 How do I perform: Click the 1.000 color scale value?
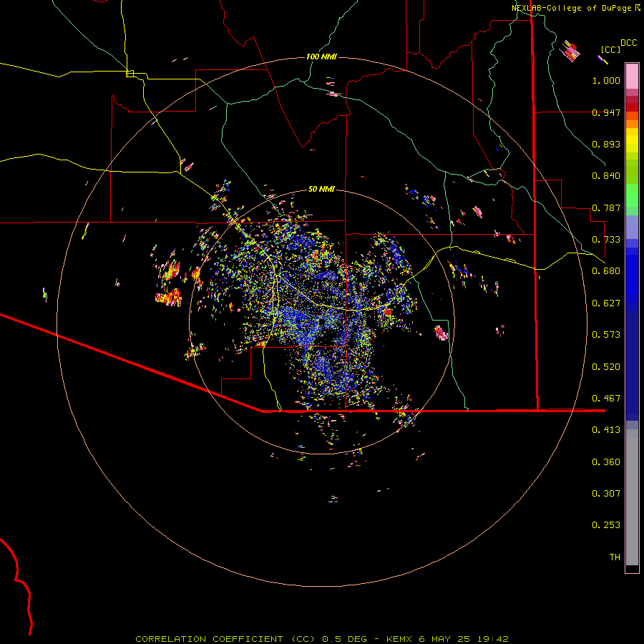click(606, 80)
